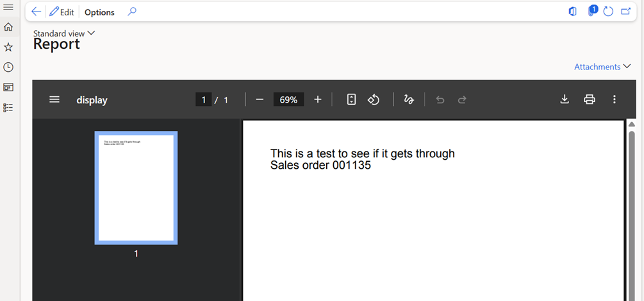Click the search magnifier icon
Image resolution: width=644 pixels, height=301 pixels.
tap(132, 12)
